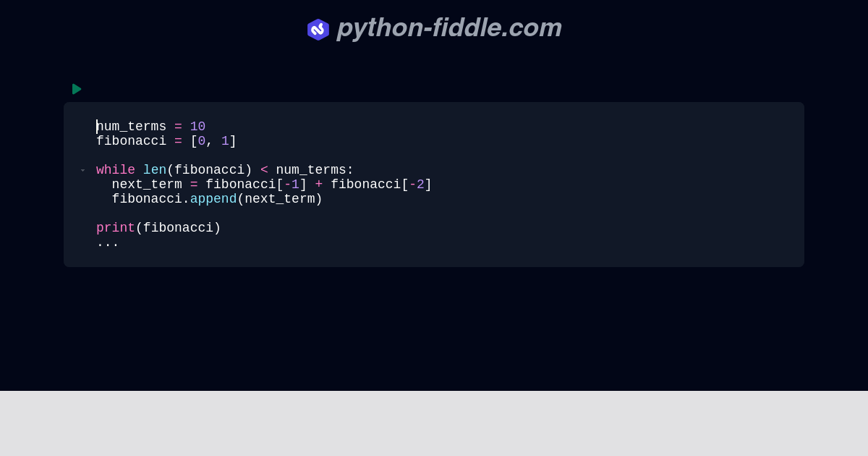Click the python-fiddle.com site title
Viewport: 868px width, 456px height.
[449, 28]
